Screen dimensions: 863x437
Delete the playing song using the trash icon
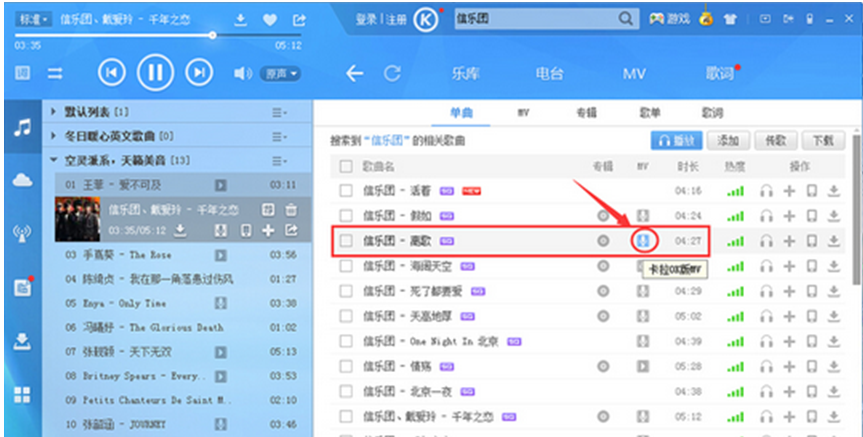[291, 210]
